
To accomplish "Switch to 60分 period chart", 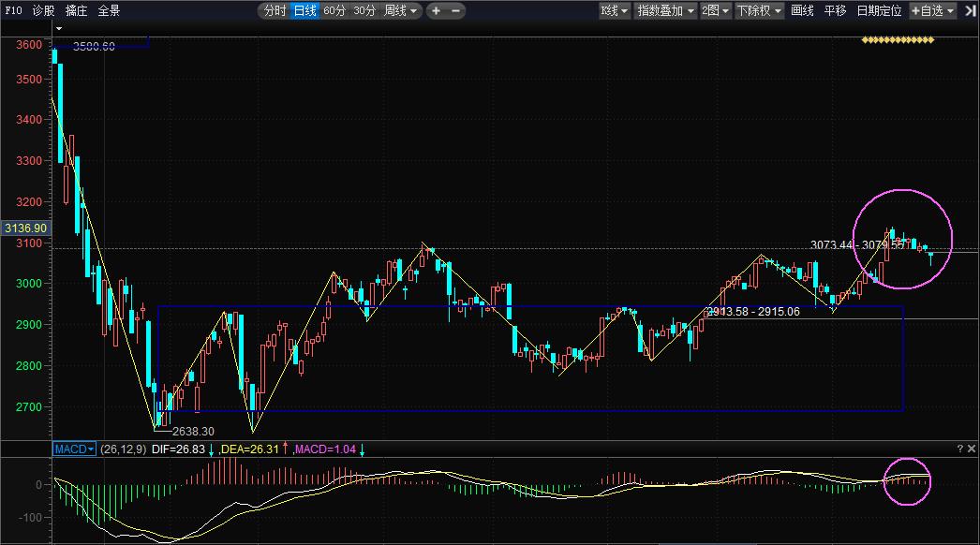I will click(x=334, y=11).
